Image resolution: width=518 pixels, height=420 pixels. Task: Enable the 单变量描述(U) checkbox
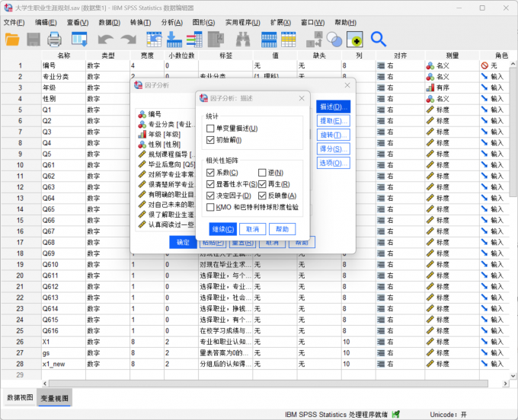(210, 129)
